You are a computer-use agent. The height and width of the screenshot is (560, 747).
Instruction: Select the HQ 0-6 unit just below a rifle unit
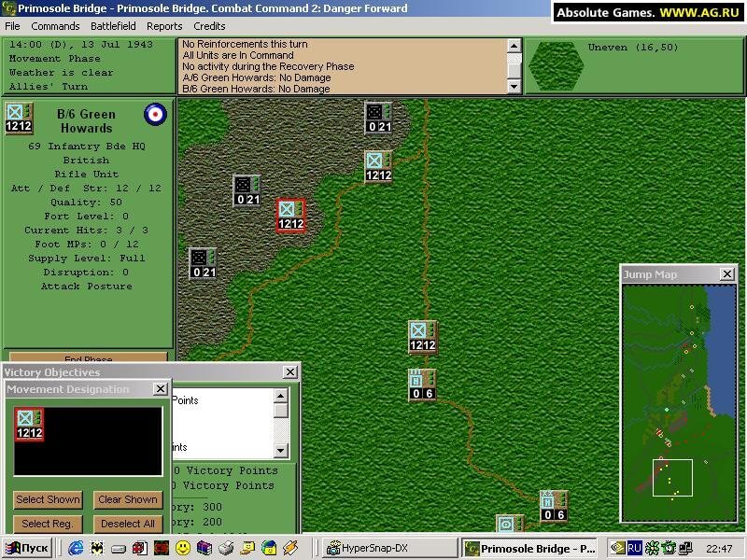point(423,385)
